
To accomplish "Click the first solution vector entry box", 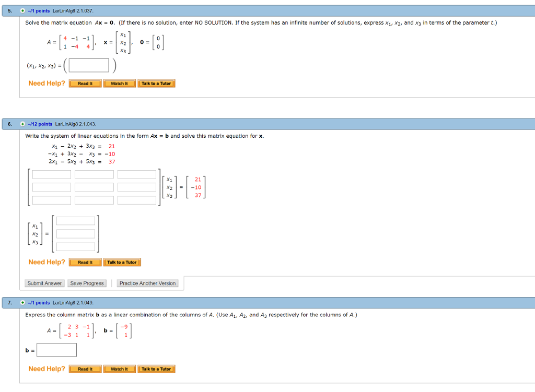I will coord(75,220).
